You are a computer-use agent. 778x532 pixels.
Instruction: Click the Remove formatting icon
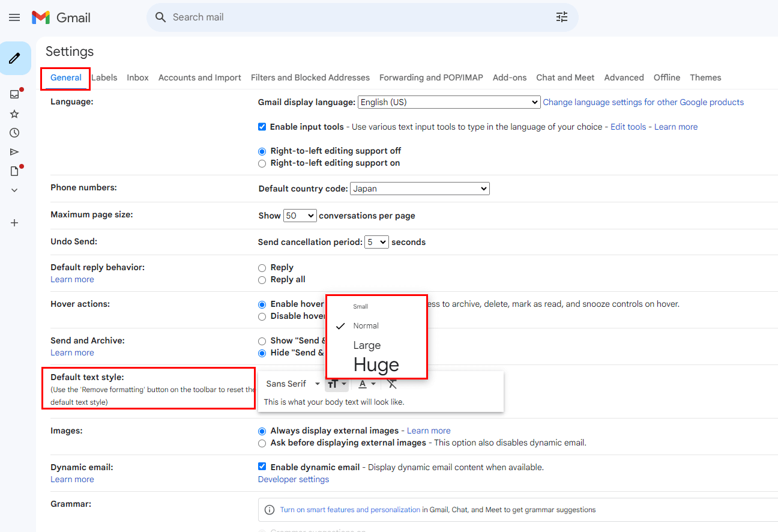coord(392,384)
